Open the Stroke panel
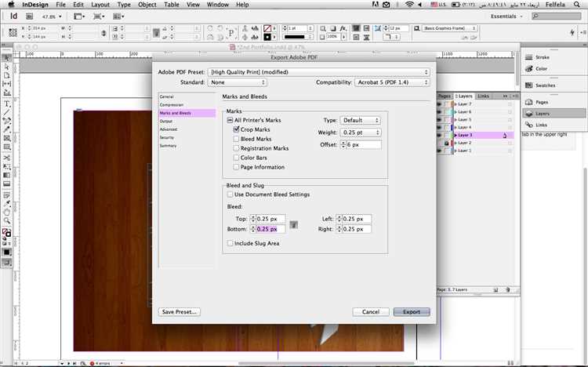The width and height of the screenshot is (588, 367). [538, 57]
